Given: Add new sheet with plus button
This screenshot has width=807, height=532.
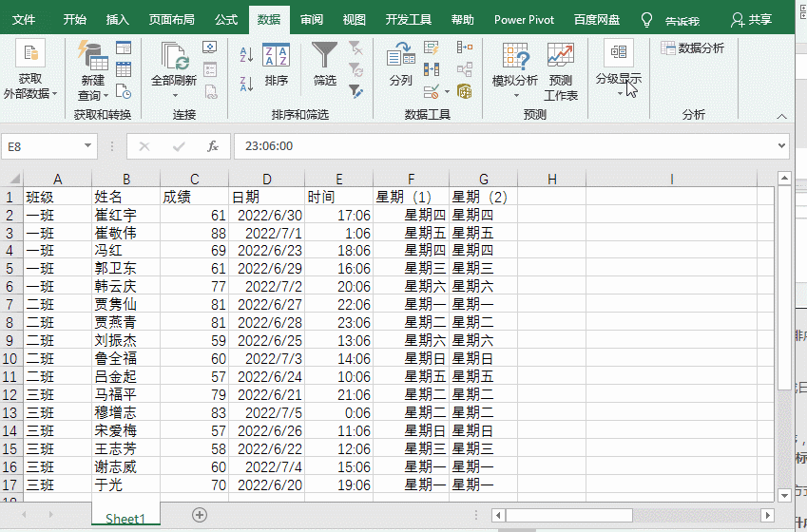Looking at the screenshot, I should click(x=200, y=515).
